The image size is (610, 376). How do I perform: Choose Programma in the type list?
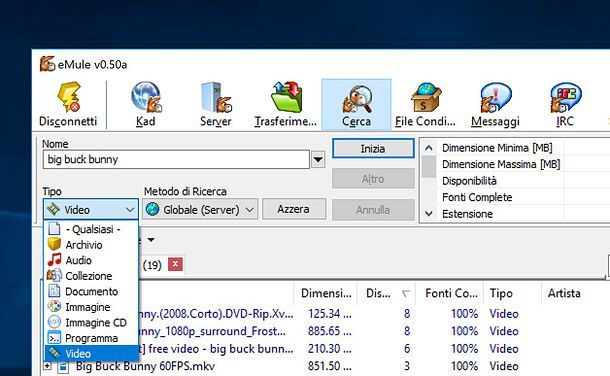[91, 338]
